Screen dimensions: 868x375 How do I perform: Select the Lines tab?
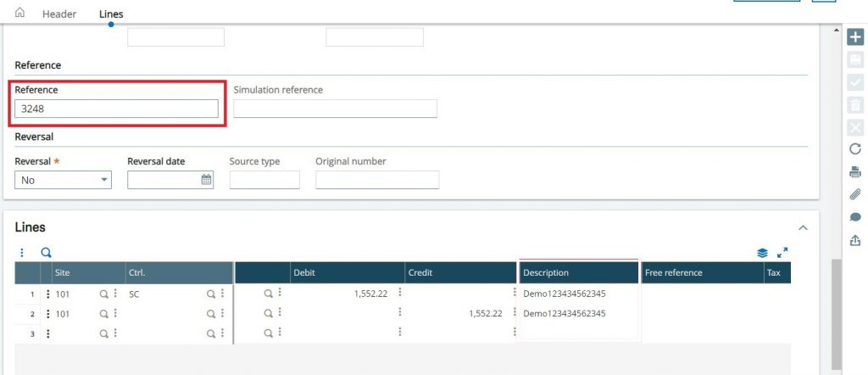(111, 14)
